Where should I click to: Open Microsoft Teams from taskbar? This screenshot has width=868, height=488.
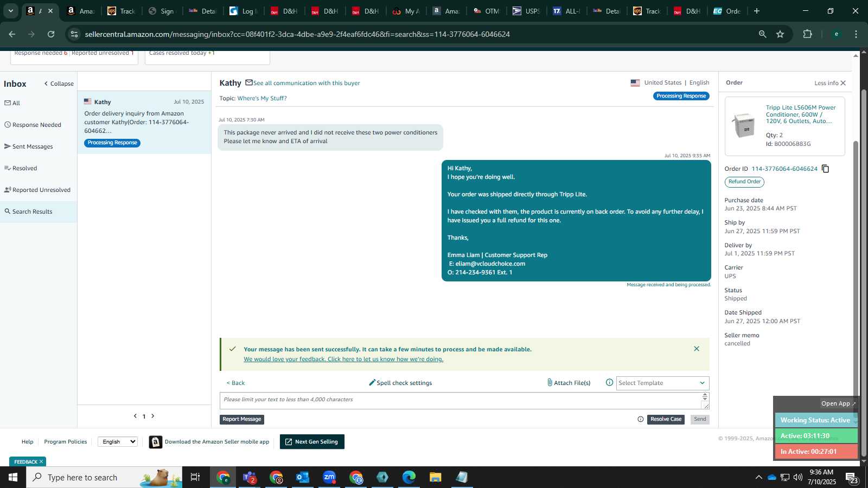[x=250, y=477]
